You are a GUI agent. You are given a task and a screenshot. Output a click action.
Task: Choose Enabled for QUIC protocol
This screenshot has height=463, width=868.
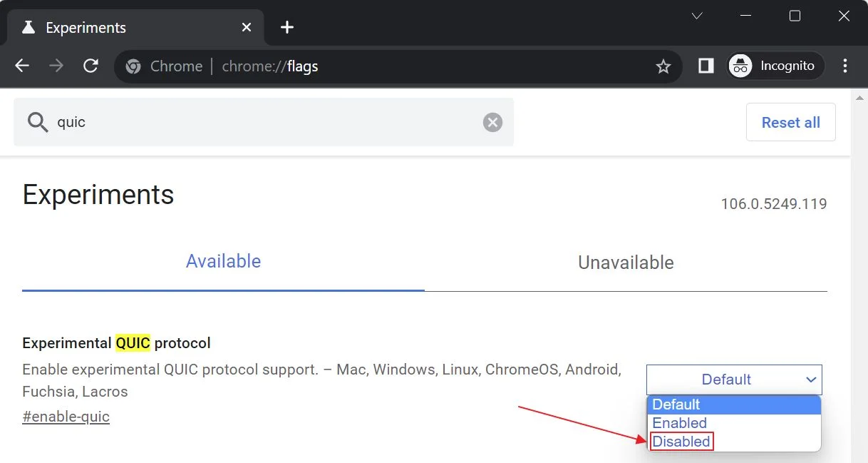click(679, 423)
